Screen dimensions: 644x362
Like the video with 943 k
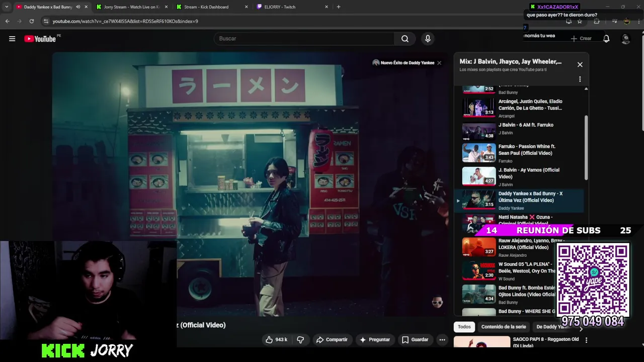point(276,340)
